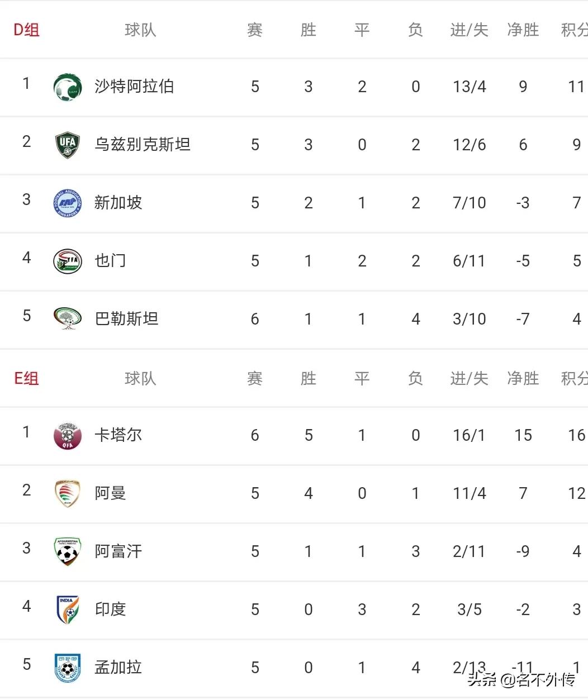588x700 pixels.
Task: Click the D组 group header label
Action: pos(26,30)
